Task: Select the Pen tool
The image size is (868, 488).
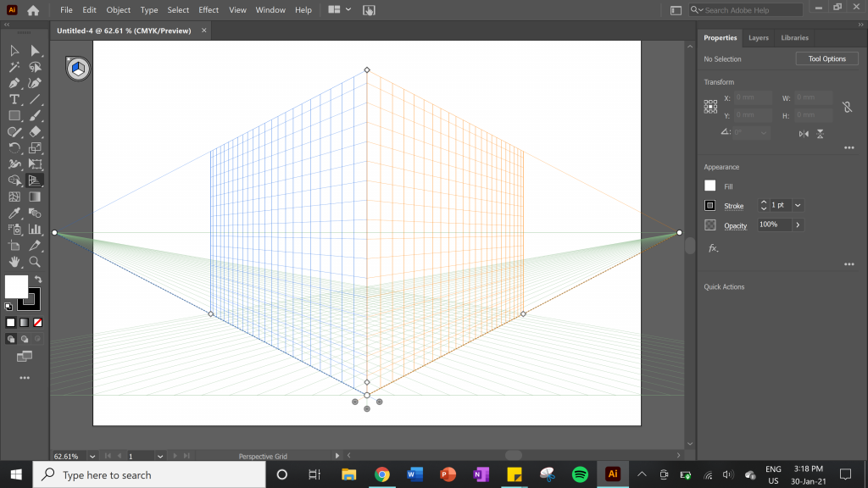Action: 14,84
